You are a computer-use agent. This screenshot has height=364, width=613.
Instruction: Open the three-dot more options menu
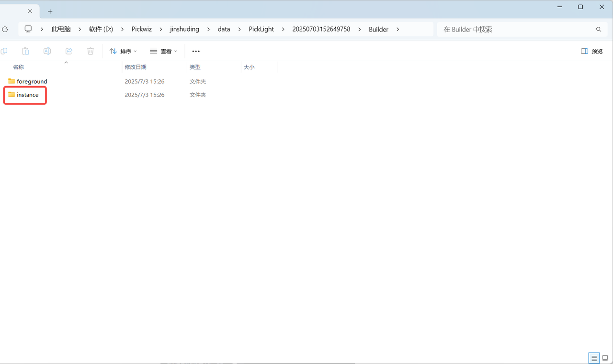196,51
